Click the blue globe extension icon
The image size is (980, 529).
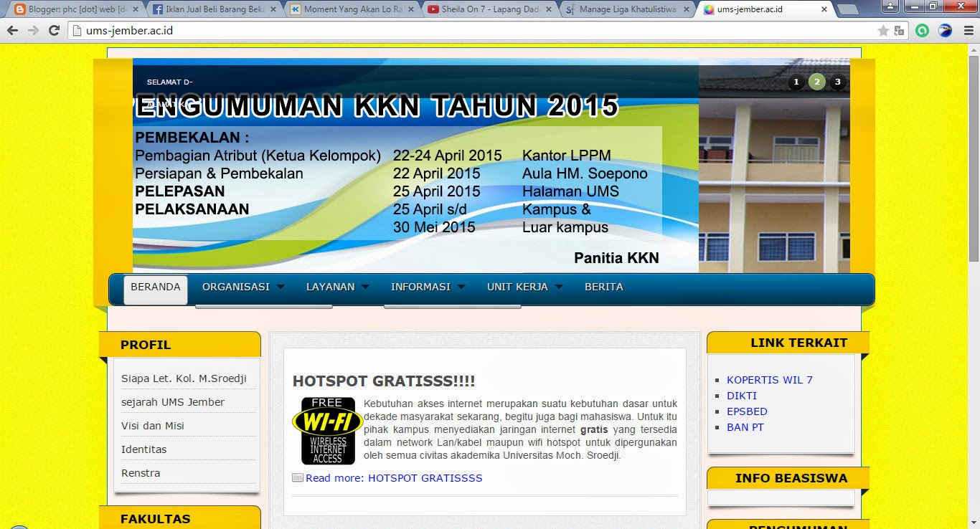(x=945, y=31)
